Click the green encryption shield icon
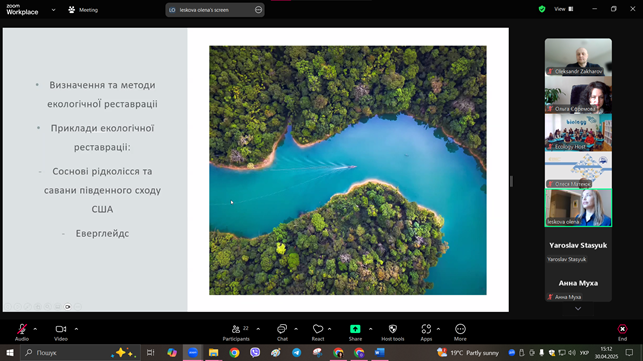Screen dimensions: 643x361 tap(542, 9)
